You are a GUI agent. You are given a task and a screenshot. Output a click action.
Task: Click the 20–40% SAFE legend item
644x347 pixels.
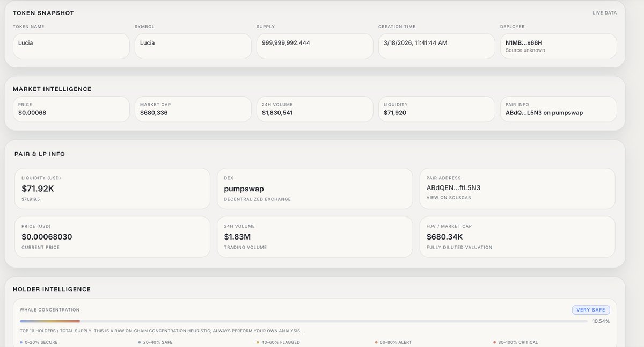pos(155,342)
